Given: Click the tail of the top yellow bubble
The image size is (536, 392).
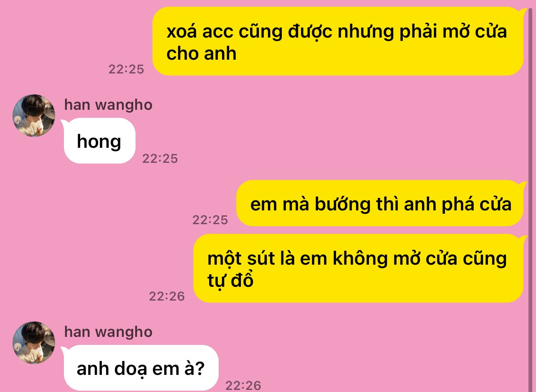Looking at the screenshot, I should tap(523, 12).
